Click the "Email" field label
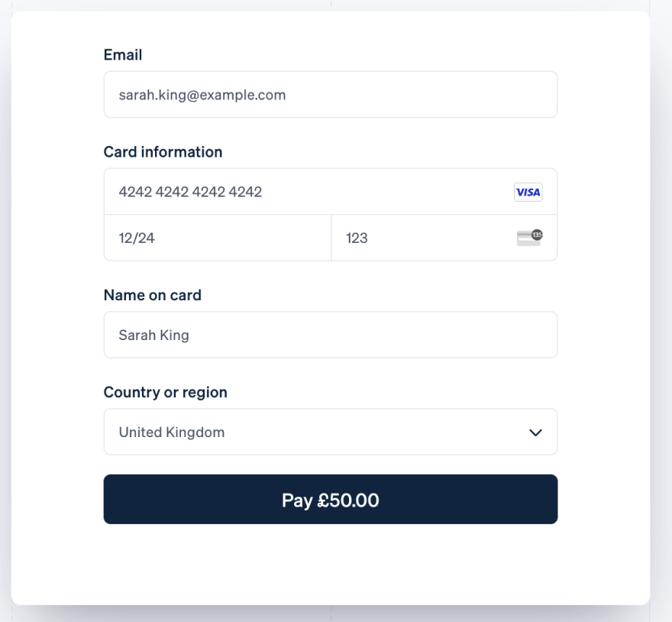 pyautogui.click(x=123, y=55)
